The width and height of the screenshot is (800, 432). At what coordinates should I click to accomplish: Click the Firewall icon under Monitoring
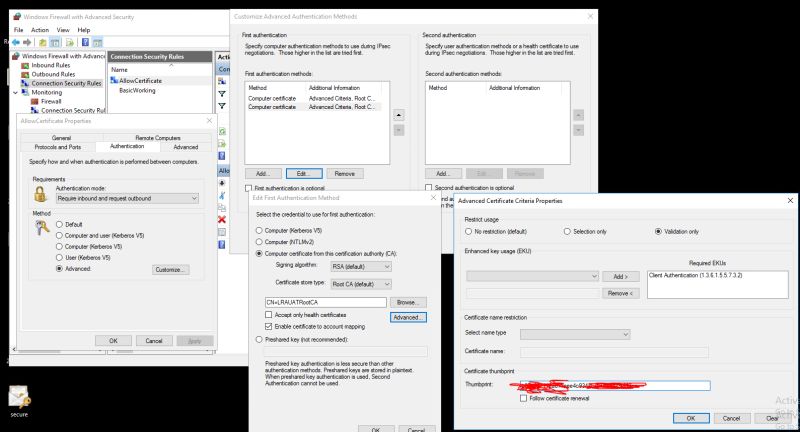(35, 101)
